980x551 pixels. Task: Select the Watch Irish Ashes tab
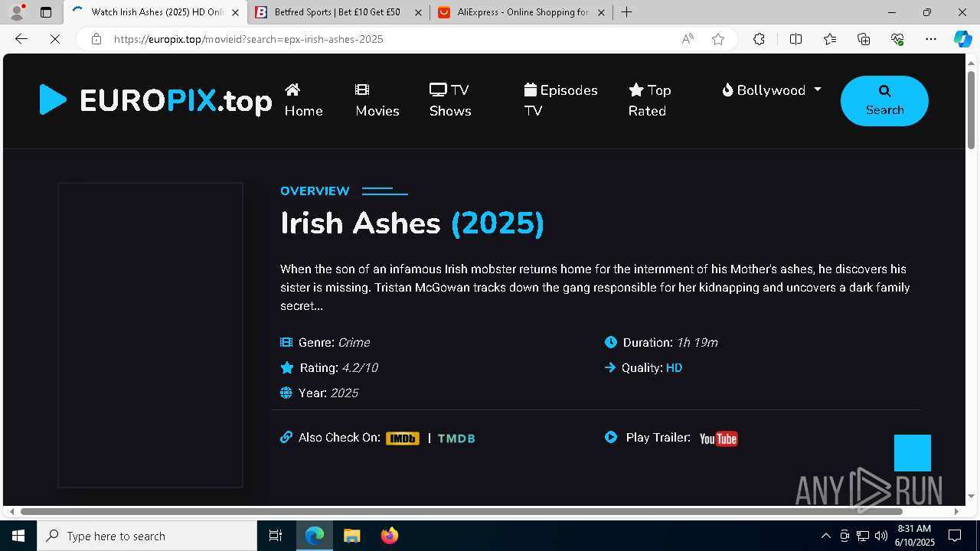tap(155, 12)
